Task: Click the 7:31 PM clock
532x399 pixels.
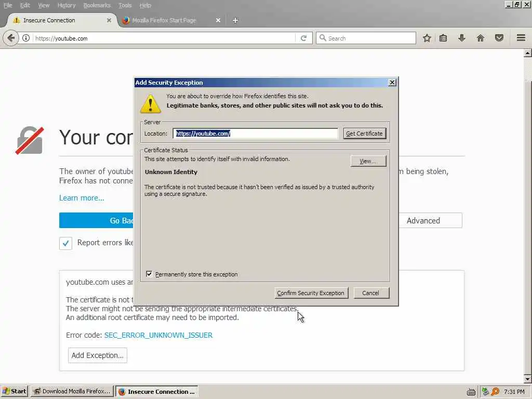Action: 514,392
